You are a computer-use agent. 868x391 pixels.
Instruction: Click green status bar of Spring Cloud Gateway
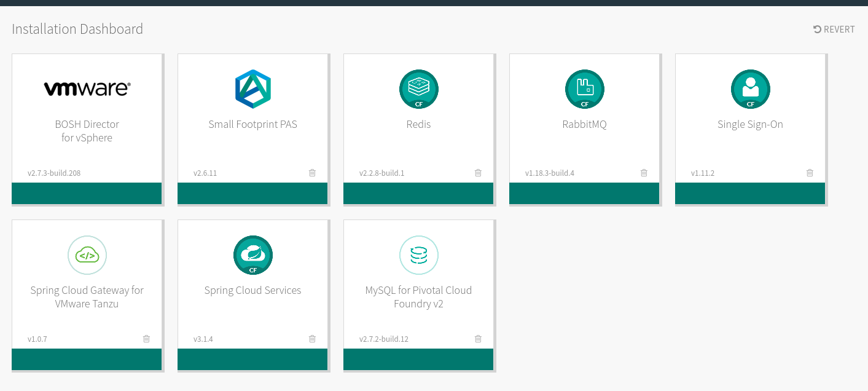87,359
